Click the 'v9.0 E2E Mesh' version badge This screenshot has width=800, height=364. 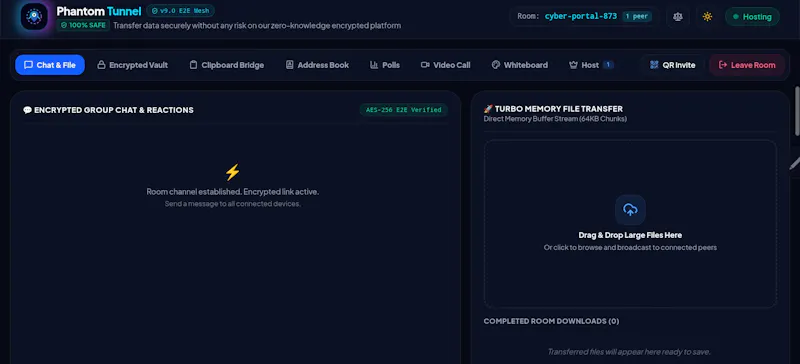point(181,10)
